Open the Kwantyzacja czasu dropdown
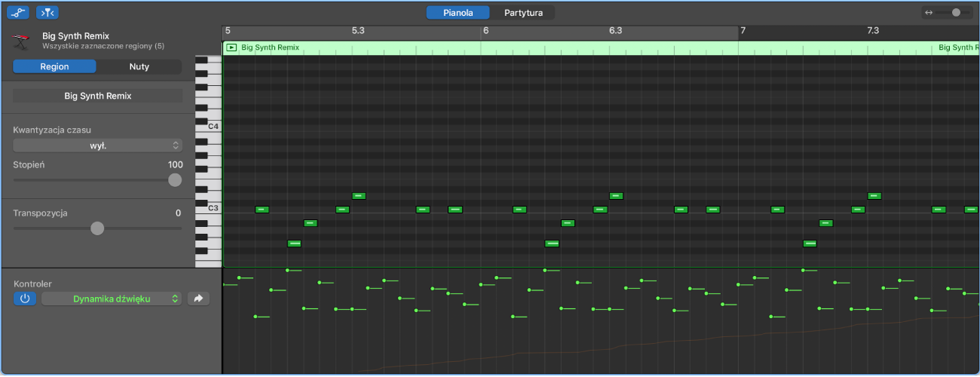The height and width of the screenshot is (377, 980). 98,146
